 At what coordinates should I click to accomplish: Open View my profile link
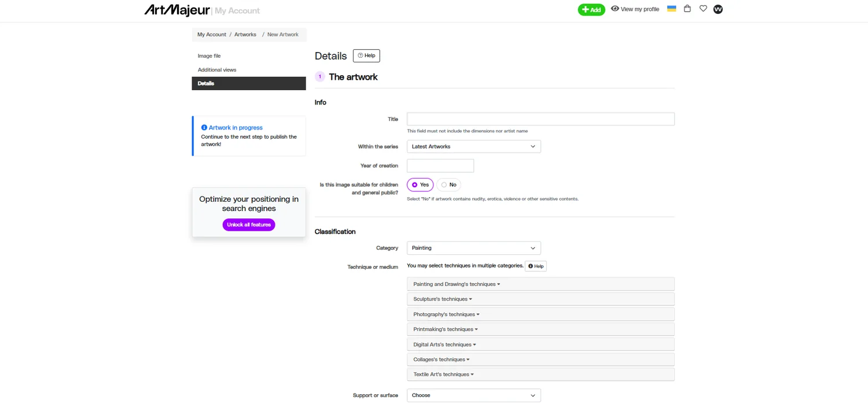pyautogui.click(x=635, y=9)
